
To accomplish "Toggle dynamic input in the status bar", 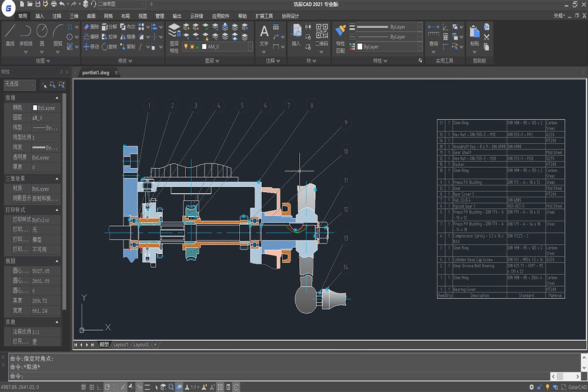I will [x=139, y=387].
